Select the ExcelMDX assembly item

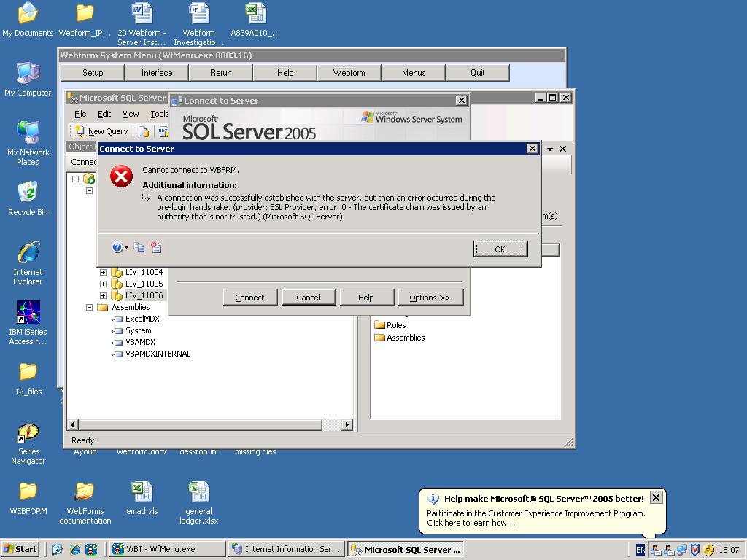142,319
